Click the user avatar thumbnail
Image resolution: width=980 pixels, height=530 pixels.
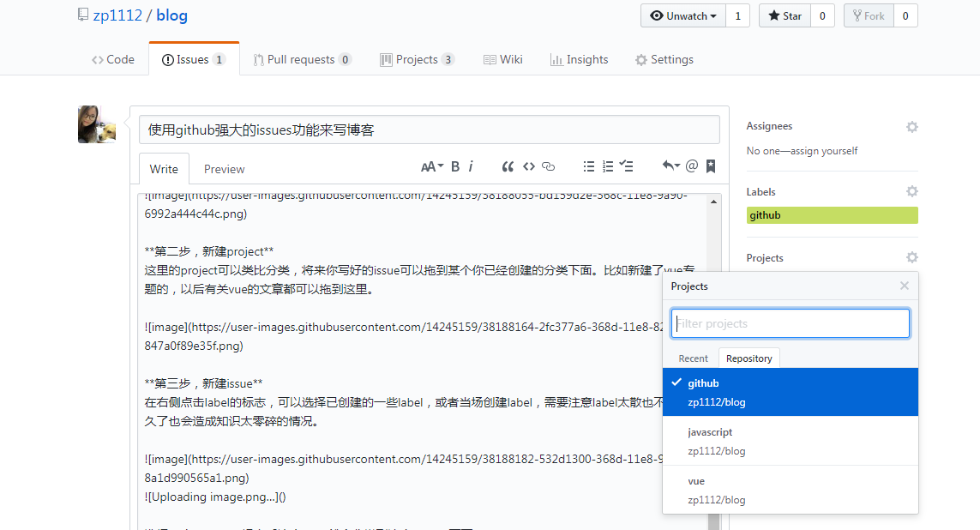pyautogui.click(x=97, y=123)
